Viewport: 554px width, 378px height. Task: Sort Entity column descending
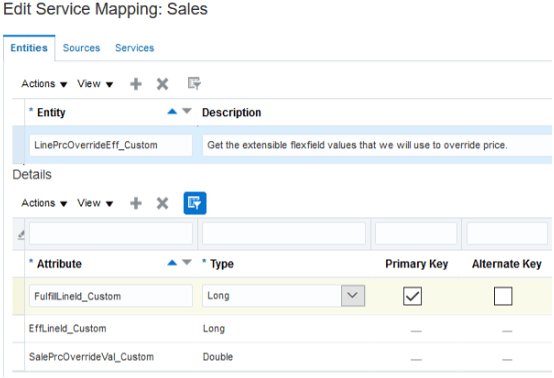click(x=187, y=111)
